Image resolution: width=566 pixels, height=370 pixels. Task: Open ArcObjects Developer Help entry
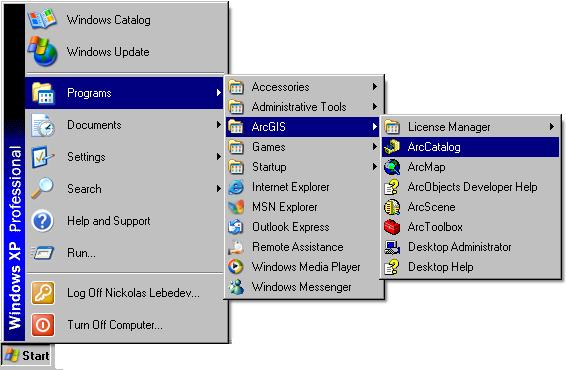tap(470, 187)
